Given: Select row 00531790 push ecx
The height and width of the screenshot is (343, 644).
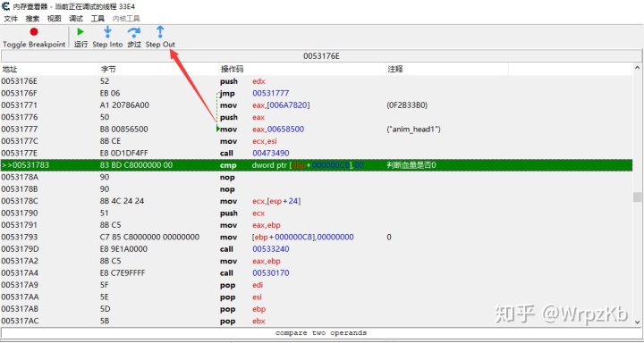Looking at the screenshot, I should point(317,213).
